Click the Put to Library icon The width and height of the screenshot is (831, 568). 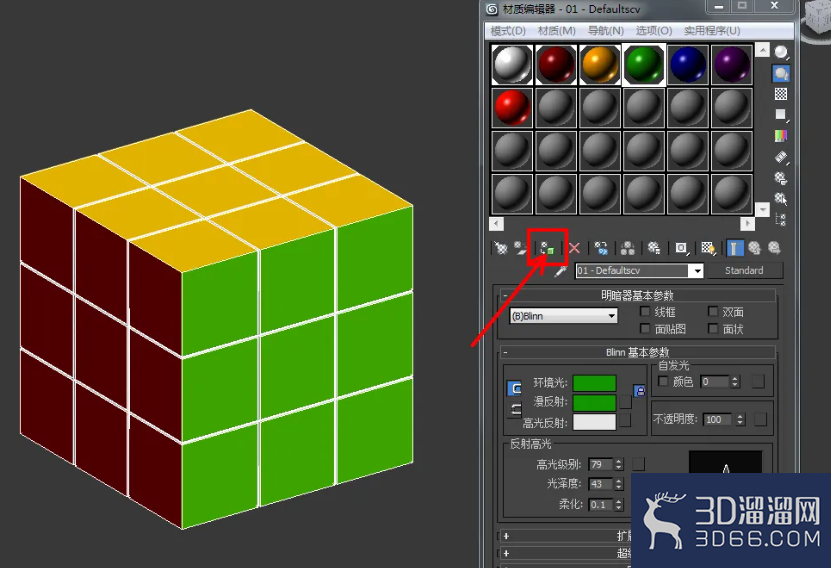(x=654, y=248)
